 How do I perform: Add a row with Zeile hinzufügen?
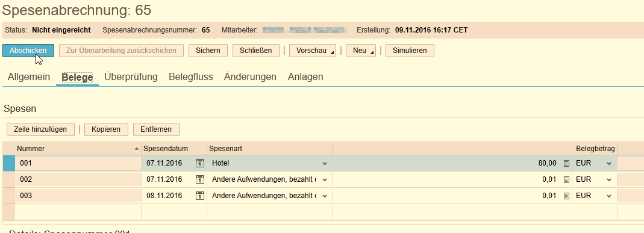[x=40, y=129]
